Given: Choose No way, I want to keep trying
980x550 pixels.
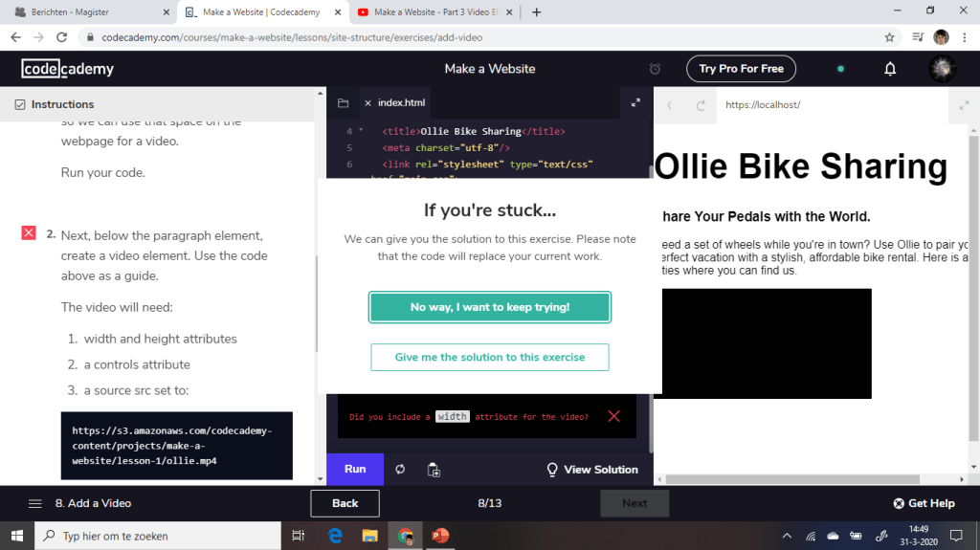Looking at the screenshot, I should [x=490, y=307].
